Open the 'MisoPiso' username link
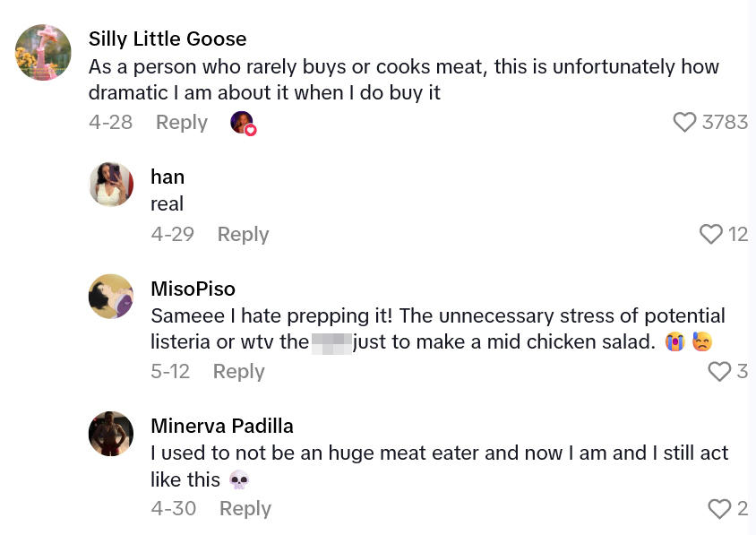 (193, 289)
